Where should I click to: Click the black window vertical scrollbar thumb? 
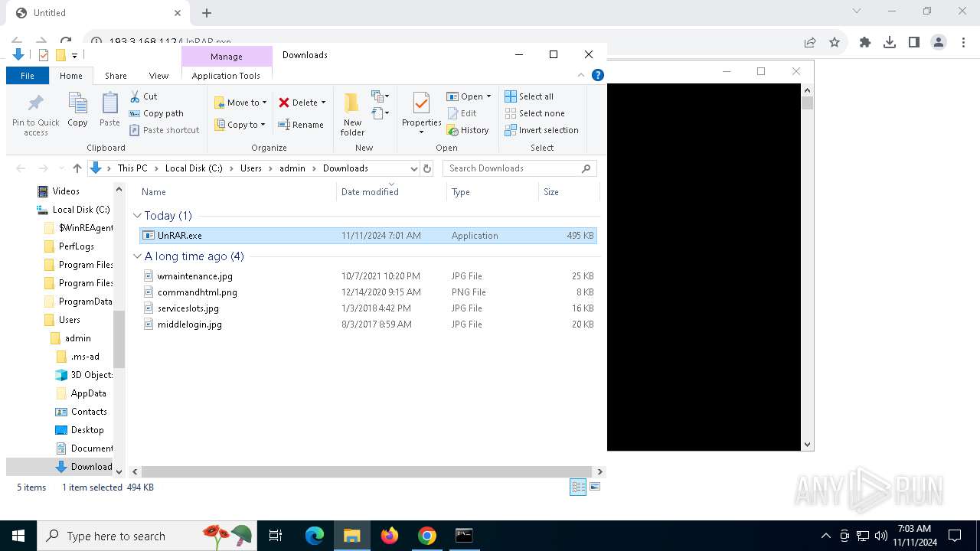click(807, 103)
